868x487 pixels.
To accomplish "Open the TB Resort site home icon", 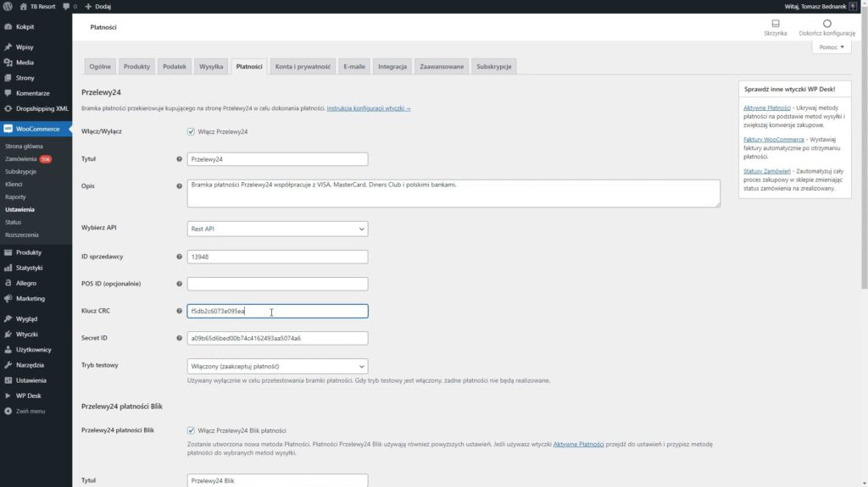I will point(23,7).
